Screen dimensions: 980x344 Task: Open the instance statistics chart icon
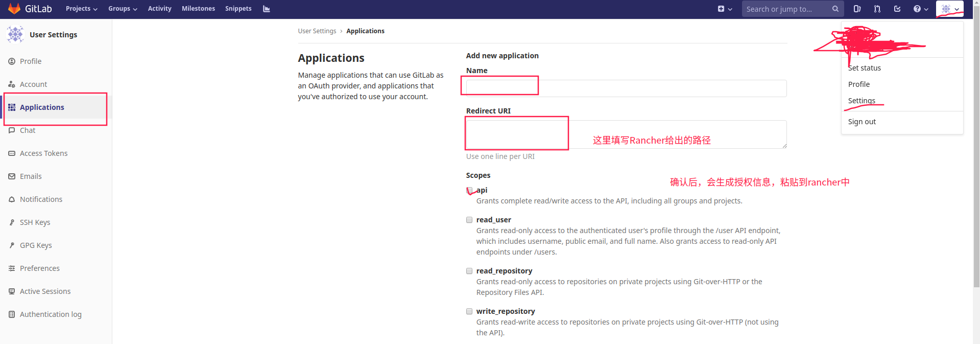[266, 9]
